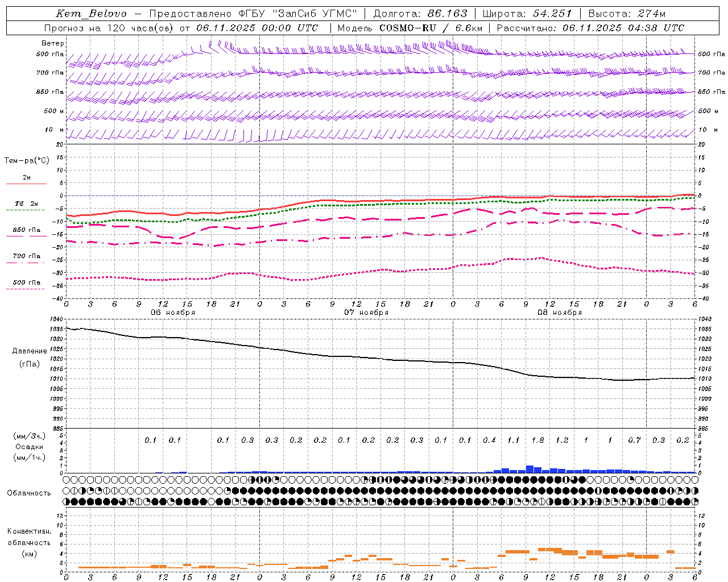Viewport: 728px width, 582px height.
Task: Click the Облачность cloudiness label
Action: point(29,493)
